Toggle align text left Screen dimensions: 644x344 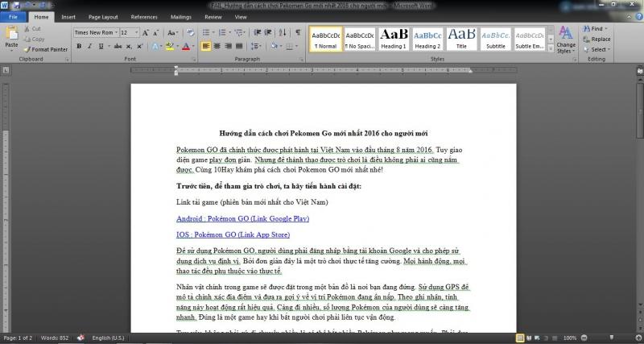tap(206, 46)
